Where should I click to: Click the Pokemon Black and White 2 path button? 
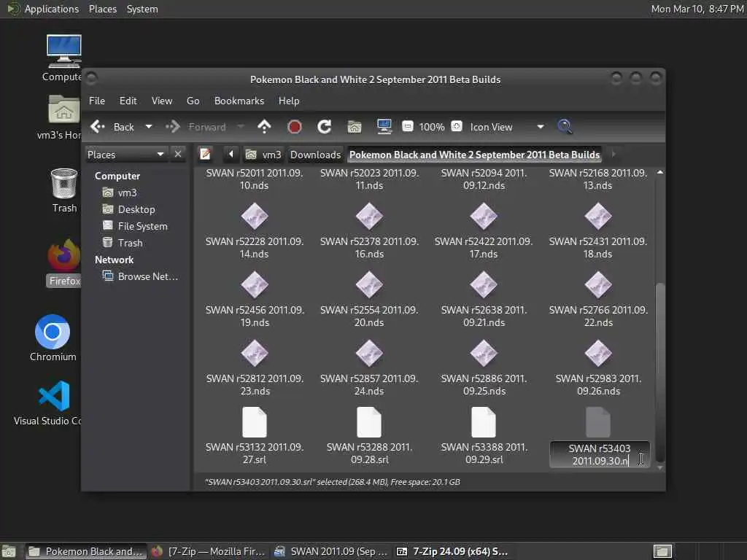pos(474,155)
